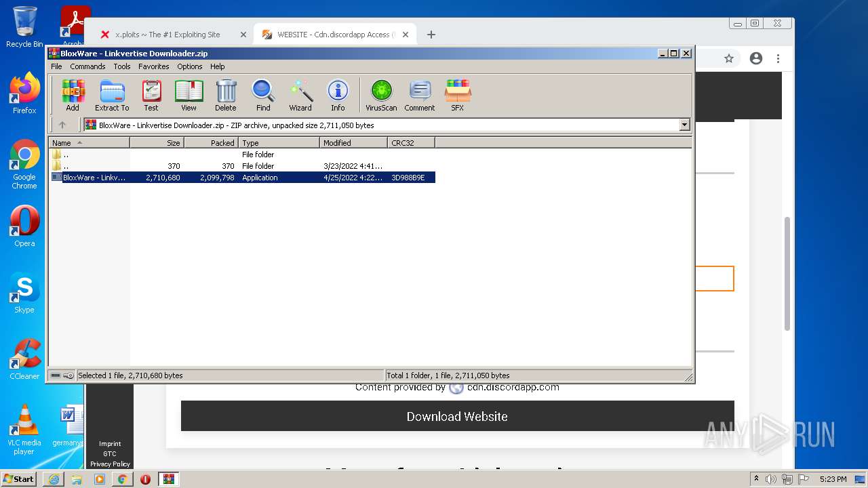Open the Opera desktop shortcut
This screenshot has height=488, width=868.
coord(24,226)
